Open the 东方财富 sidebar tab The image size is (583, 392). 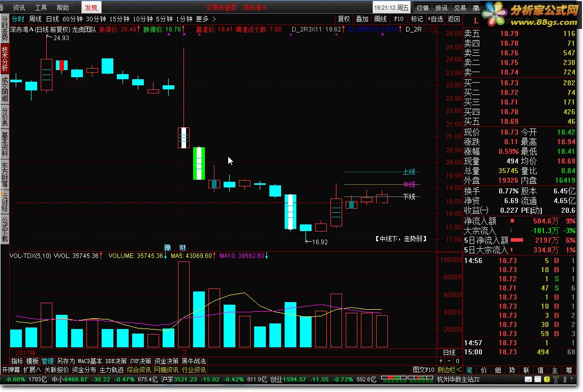tap(5, 175)
